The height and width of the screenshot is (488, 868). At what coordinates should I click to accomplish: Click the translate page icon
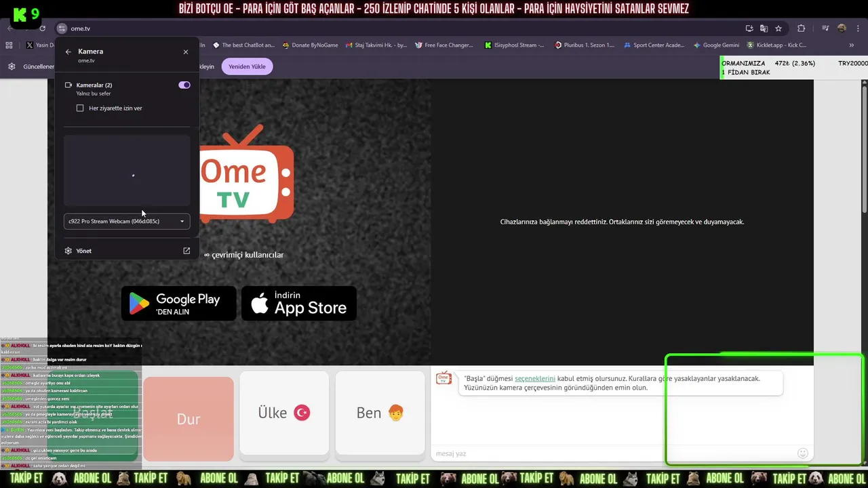pyautogui.click(x=764, y=28)
